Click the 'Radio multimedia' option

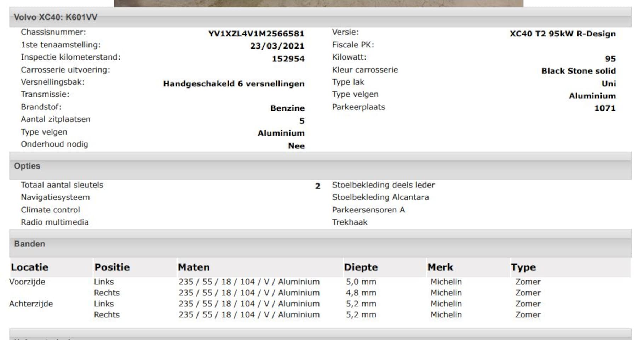(55, 222)
